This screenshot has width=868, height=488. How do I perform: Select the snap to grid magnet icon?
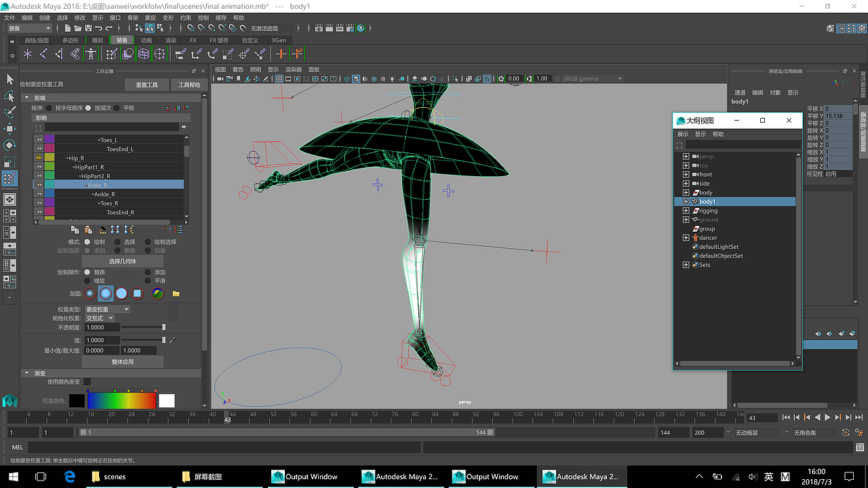point(190,28)
